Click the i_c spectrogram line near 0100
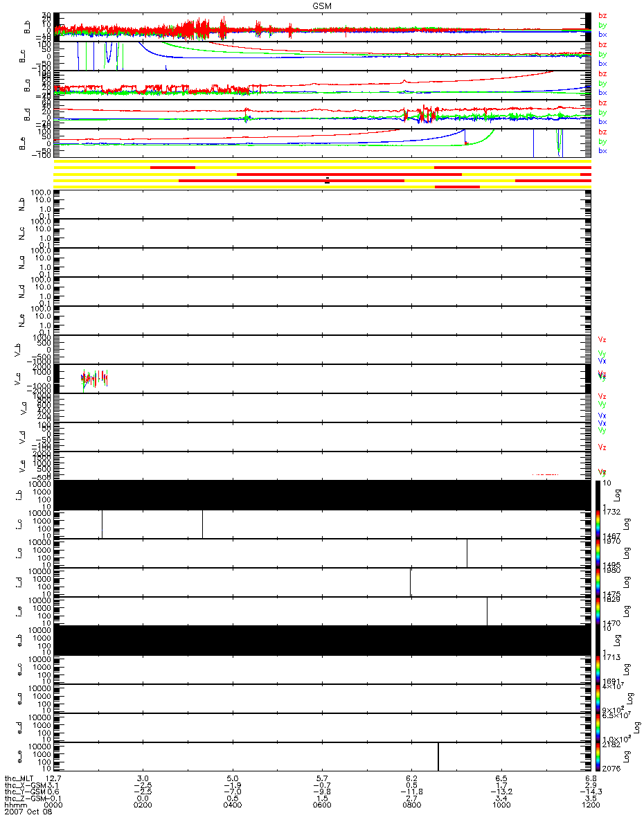This screenshot has height=831, width=644. point(102,524)
